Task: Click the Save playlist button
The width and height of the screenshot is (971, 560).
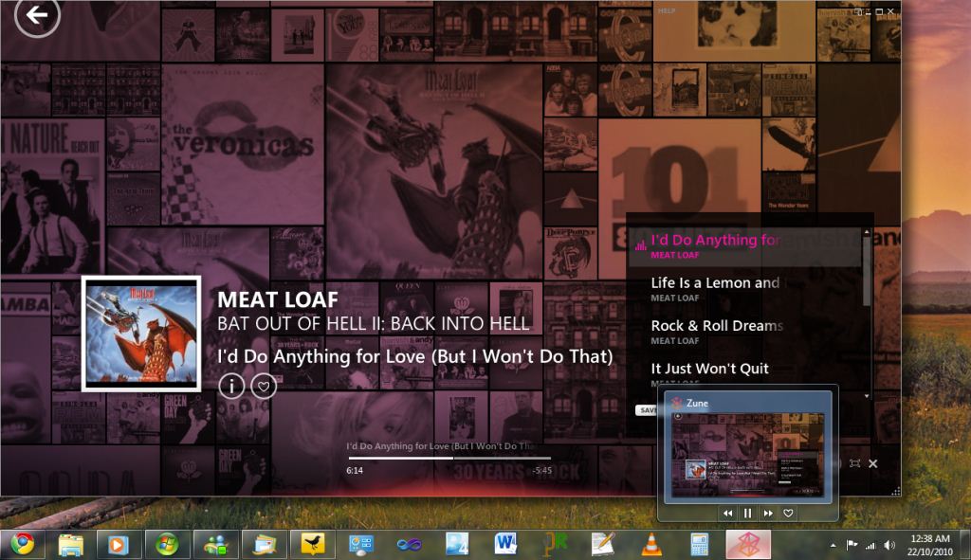Action: [648, 409]
